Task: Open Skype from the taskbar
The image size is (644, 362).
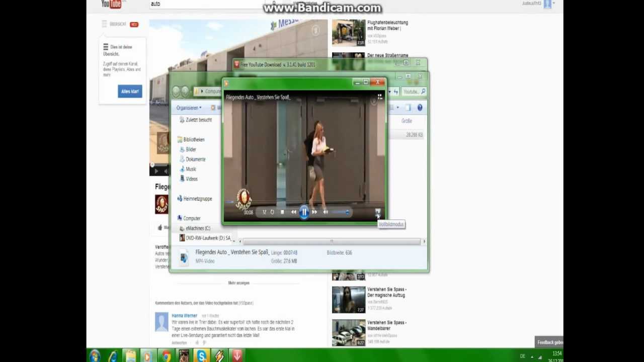Action: point(202,356)
